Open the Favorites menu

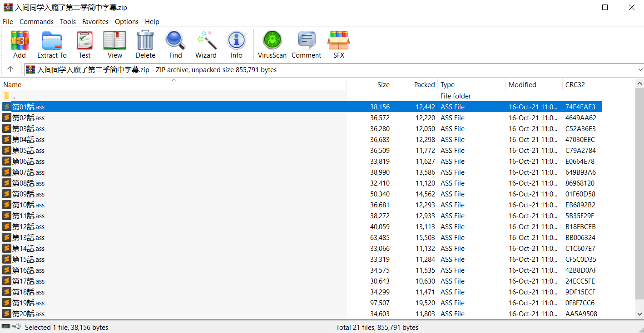(x=95, y=21)
